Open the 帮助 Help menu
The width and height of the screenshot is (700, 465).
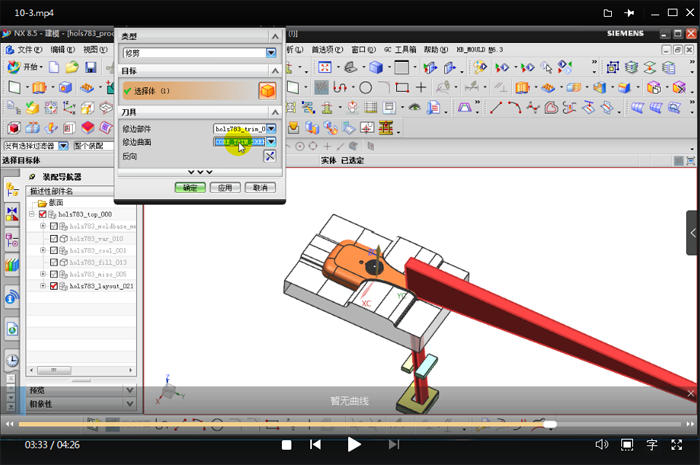point(431,48)
